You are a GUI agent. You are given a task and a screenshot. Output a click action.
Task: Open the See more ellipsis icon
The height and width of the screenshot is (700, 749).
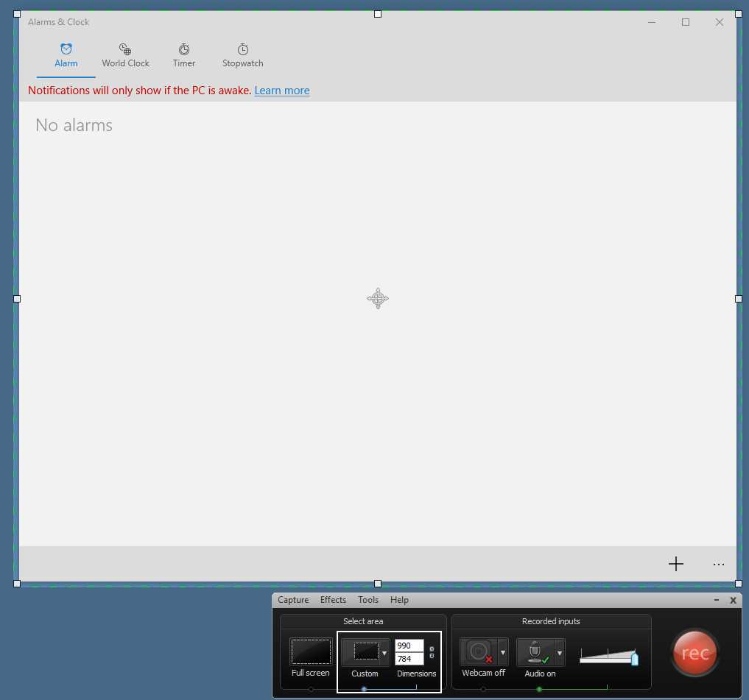719,564
